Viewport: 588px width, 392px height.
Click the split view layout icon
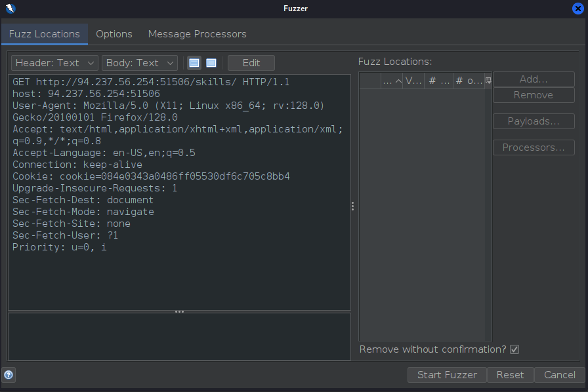pos(194,63)
